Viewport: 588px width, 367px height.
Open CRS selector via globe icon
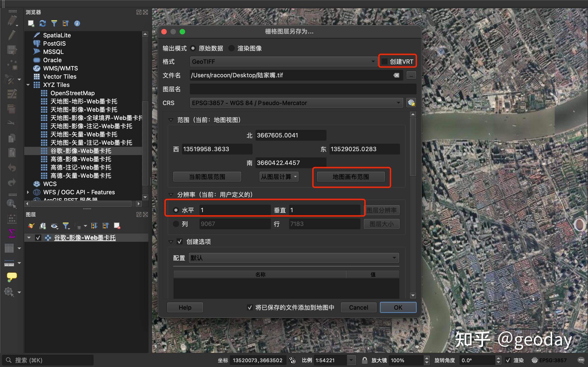tap(411, 103)
